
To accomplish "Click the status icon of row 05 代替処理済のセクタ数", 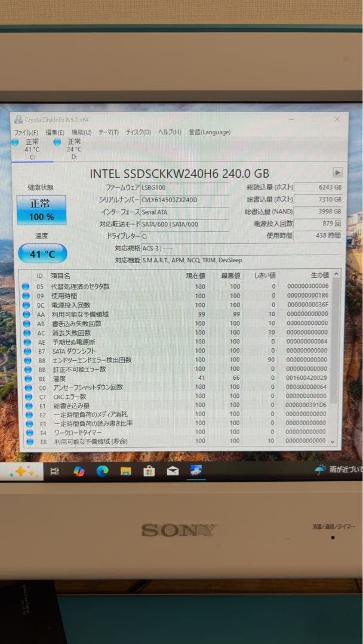I will click(26, 286).
